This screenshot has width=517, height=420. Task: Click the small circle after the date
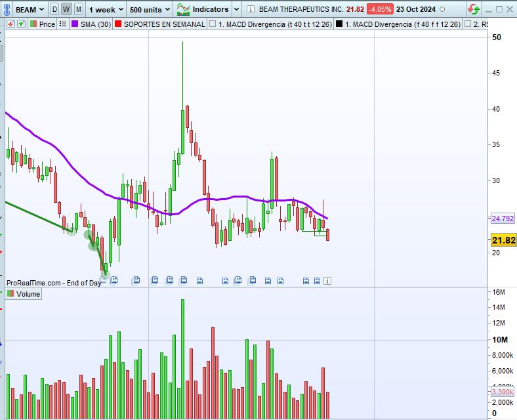(442, 9)
